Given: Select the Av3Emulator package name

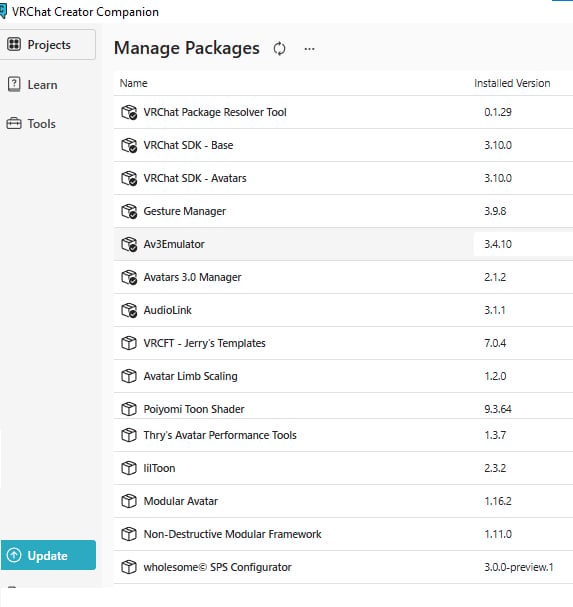Looking at the screenshot, I should point(174,244).
